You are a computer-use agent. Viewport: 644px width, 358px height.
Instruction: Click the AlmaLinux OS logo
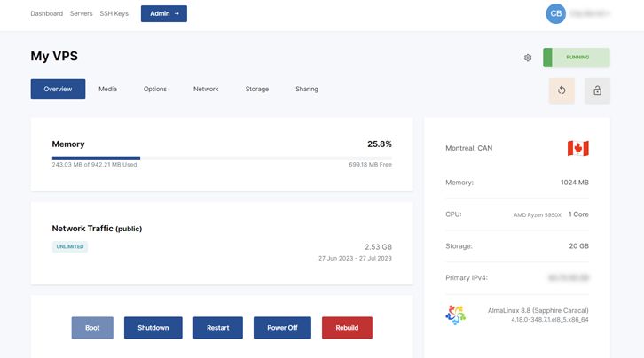(x=455, y=315)
